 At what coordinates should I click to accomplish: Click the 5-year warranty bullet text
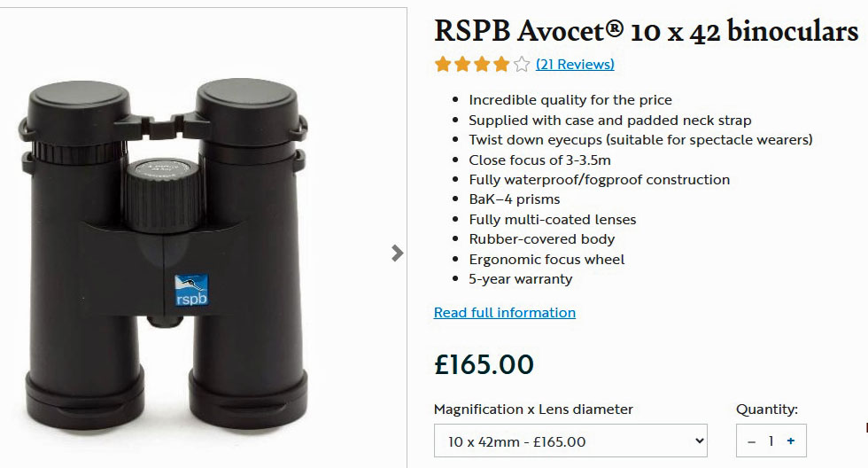tap(521, 279)
